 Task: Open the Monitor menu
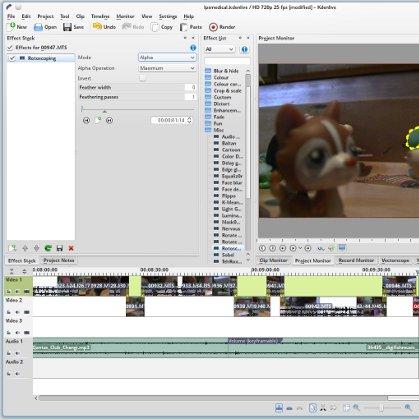[x=125, y=16]
